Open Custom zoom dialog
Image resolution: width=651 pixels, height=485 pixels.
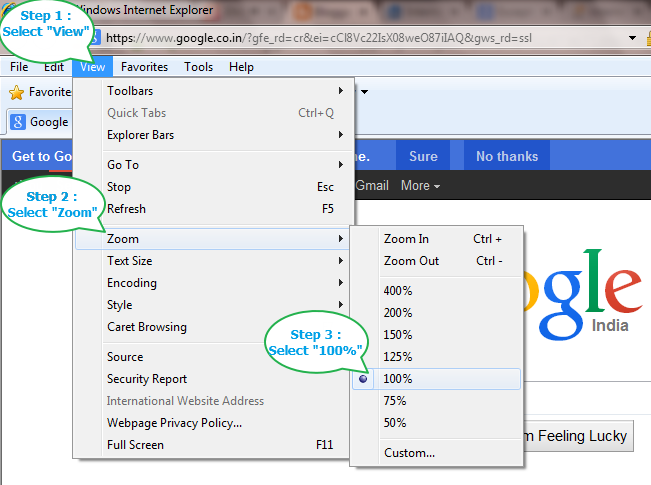[436, 453]
